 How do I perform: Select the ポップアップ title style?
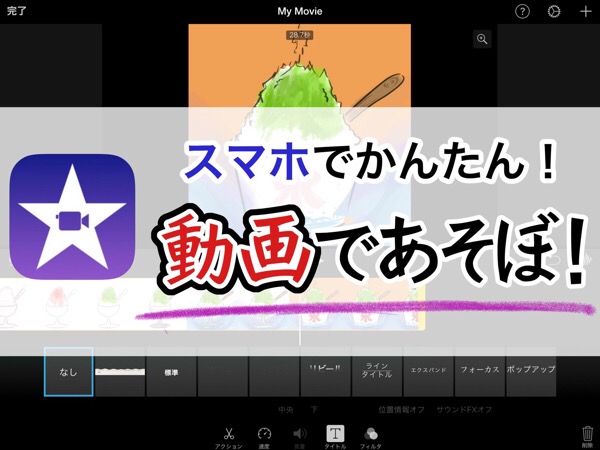531,372
